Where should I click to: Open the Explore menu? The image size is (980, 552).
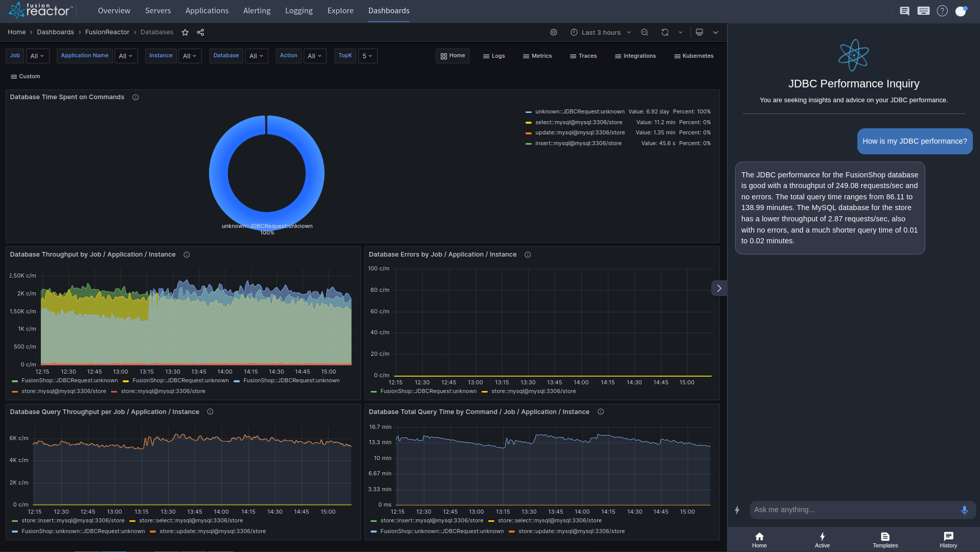point(340,11)
